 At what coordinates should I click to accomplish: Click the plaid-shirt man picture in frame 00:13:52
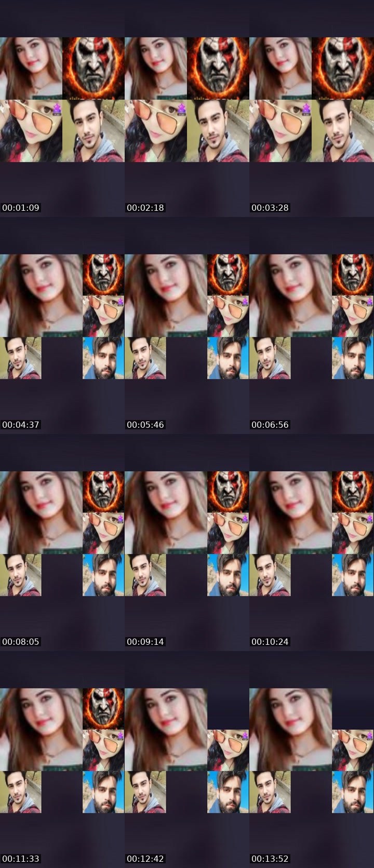(270, 792)
